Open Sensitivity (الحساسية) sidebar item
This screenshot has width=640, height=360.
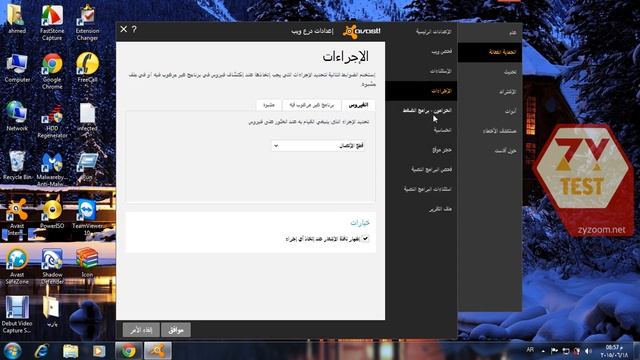click(x=421, y=130)
